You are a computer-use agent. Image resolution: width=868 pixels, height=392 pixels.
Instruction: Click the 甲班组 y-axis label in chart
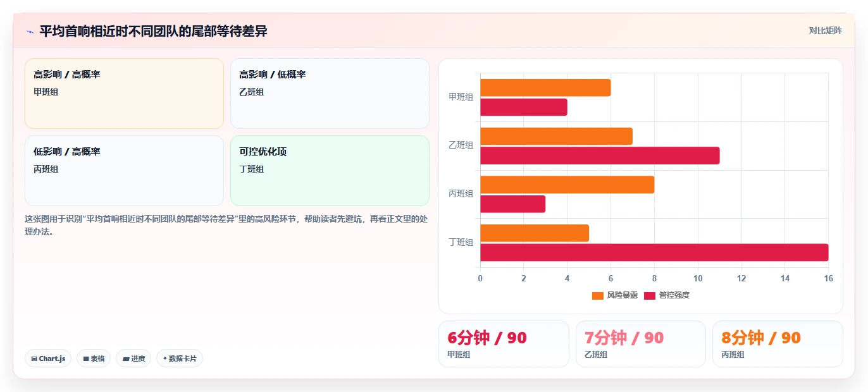point(461,97)
